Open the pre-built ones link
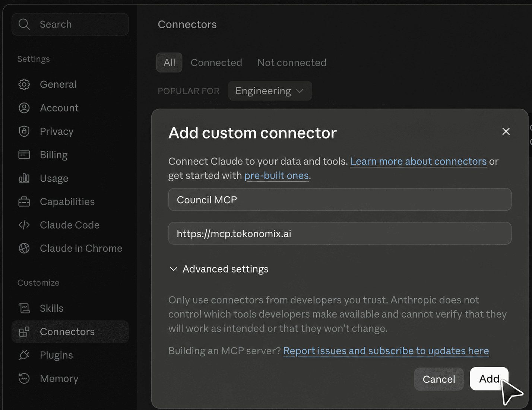The height and width of the screenshot is (410, 532). (276, 175)
